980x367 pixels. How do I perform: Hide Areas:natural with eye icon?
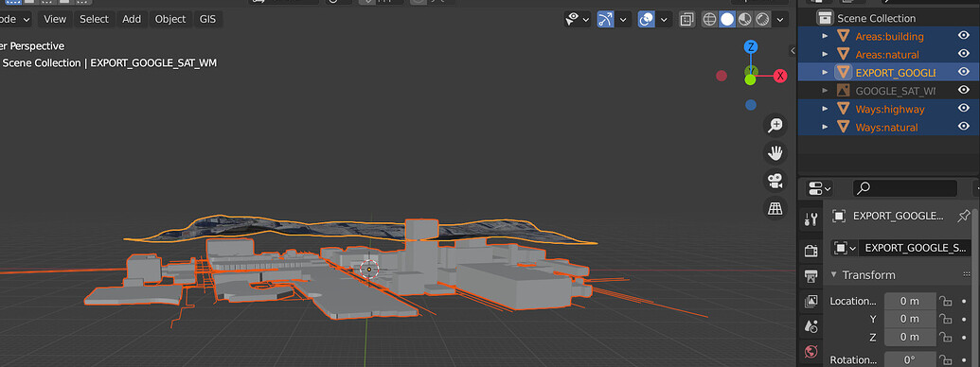click(963, 54)
